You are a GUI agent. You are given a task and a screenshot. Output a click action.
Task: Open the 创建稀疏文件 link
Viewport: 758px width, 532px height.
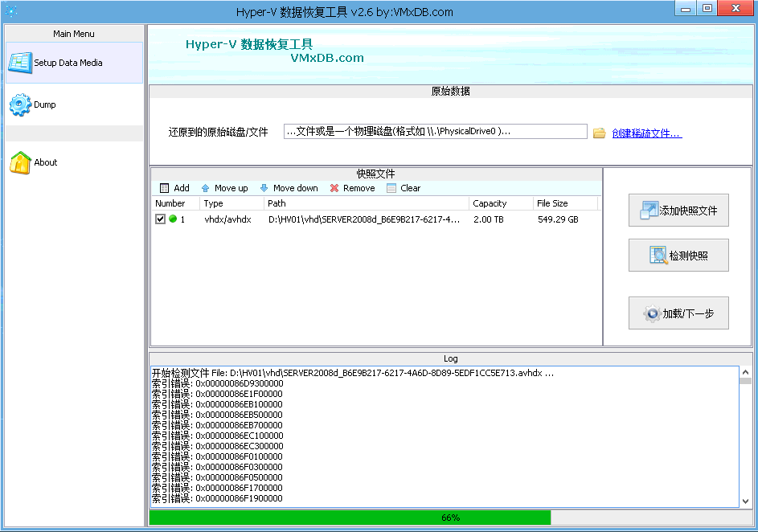coord(647,133)
